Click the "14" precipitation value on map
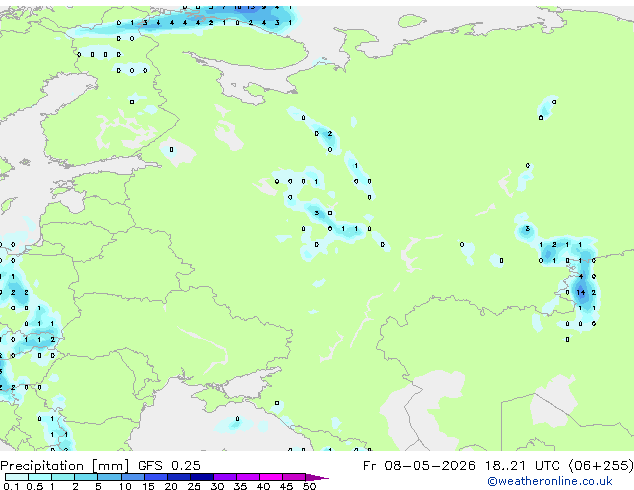Image resolution: width=634 pixels, height=490 pixels. coord(581,292)
